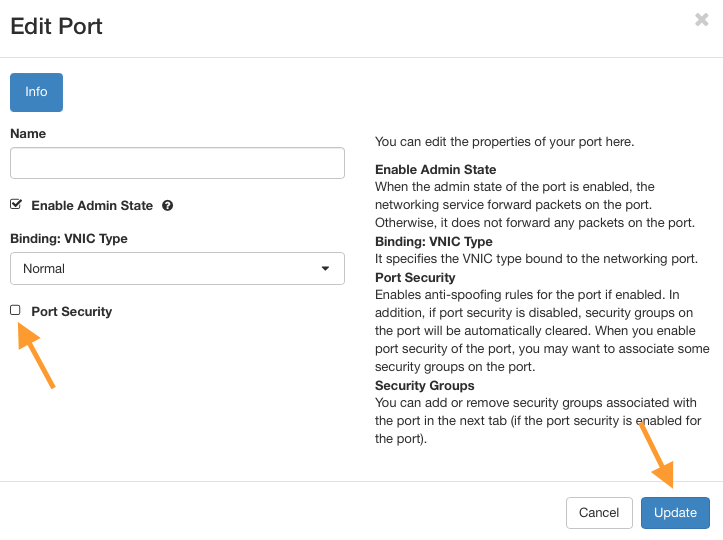Switch to the Info tab

click(36, 92)
